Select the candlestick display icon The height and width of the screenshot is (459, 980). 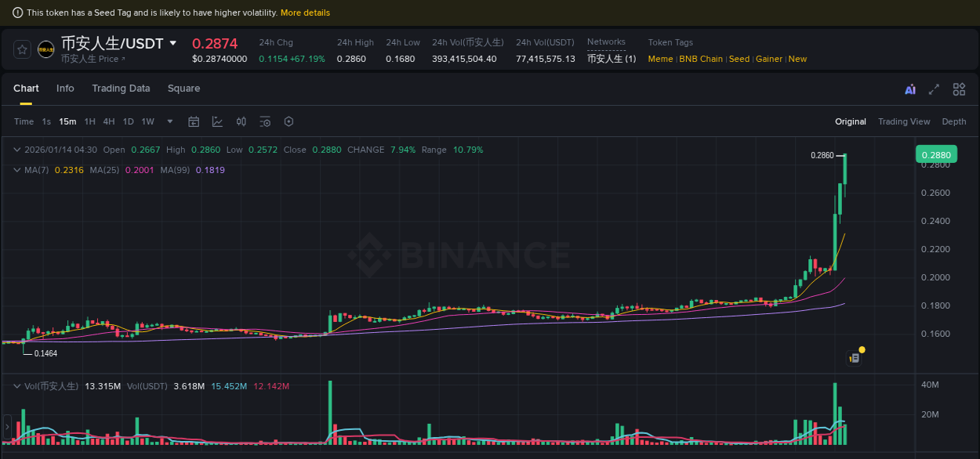(x=241, y=121)
